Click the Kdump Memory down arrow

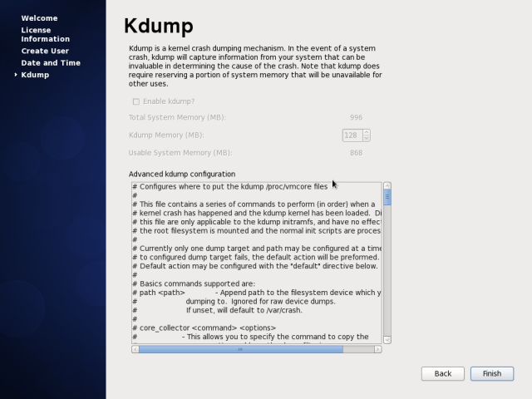click(x=367, y=138)
